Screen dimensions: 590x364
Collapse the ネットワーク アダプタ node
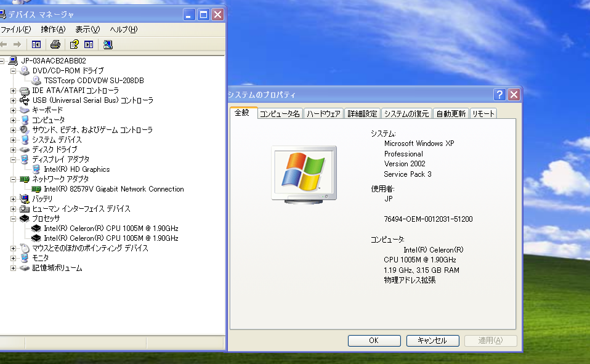(13, 179)
